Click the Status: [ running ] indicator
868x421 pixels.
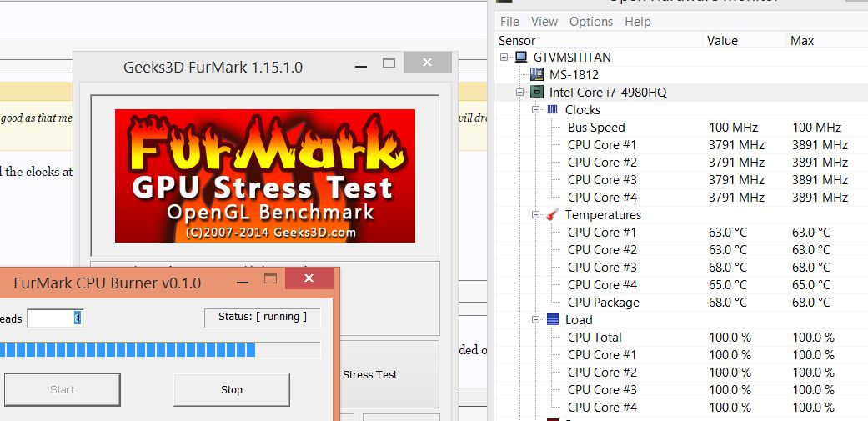pos(263,317)
